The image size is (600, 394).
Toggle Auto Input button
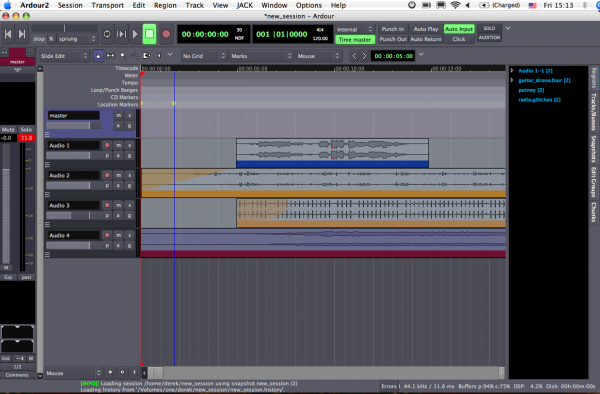(x=459, y=29)
